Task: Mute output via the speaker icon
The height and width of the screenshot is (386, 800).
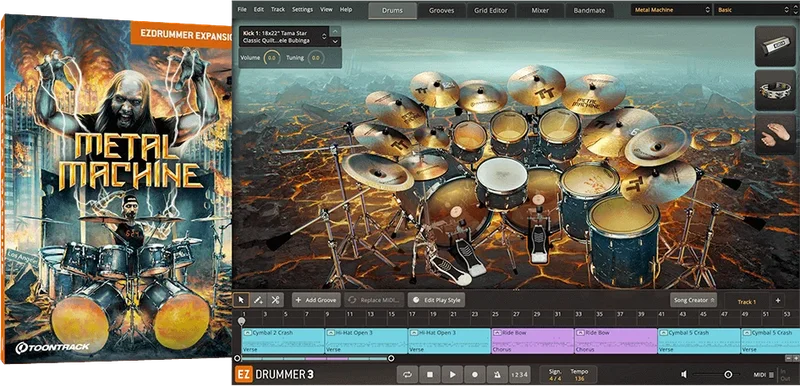Action: [x=684, y=375]
